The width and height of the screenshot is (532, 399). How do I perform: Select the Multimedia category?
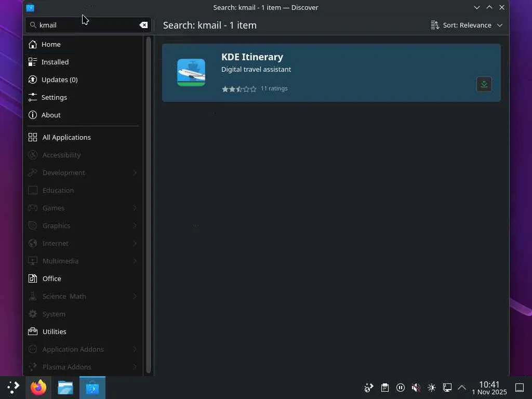(83, 261)
